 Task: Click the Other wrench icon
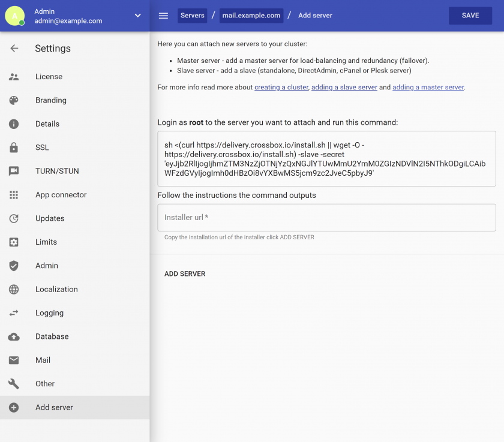(14, 384)
